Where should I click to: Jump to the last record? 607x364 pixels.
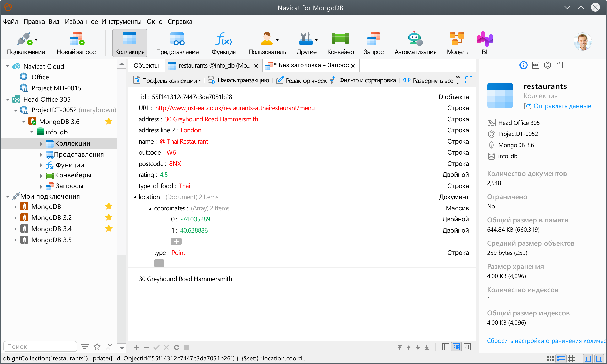[427, 347]
